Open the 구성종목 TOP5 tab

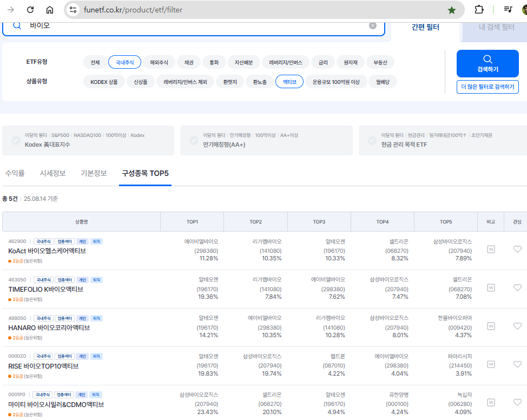point(145,173)
